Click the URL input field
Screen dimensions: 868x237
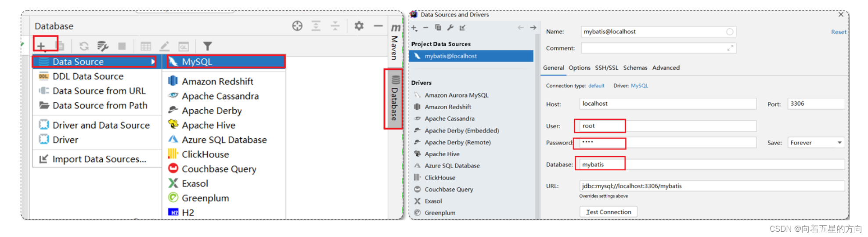(712, 186)
